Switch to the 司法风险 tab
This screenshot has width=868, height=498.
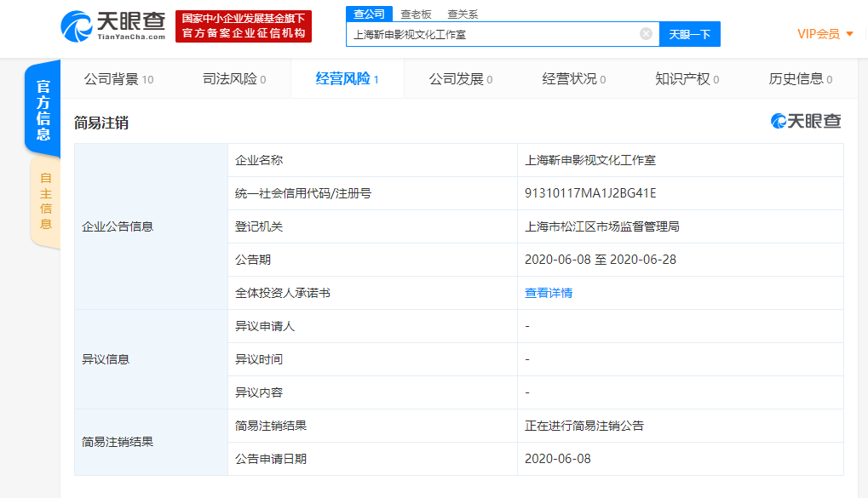coord(231,77)
